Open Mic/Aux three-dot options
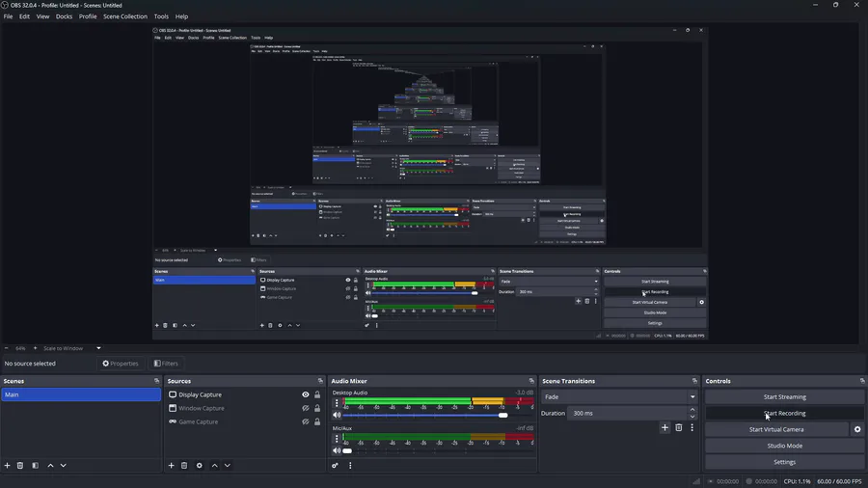 [x=337, y=438]
